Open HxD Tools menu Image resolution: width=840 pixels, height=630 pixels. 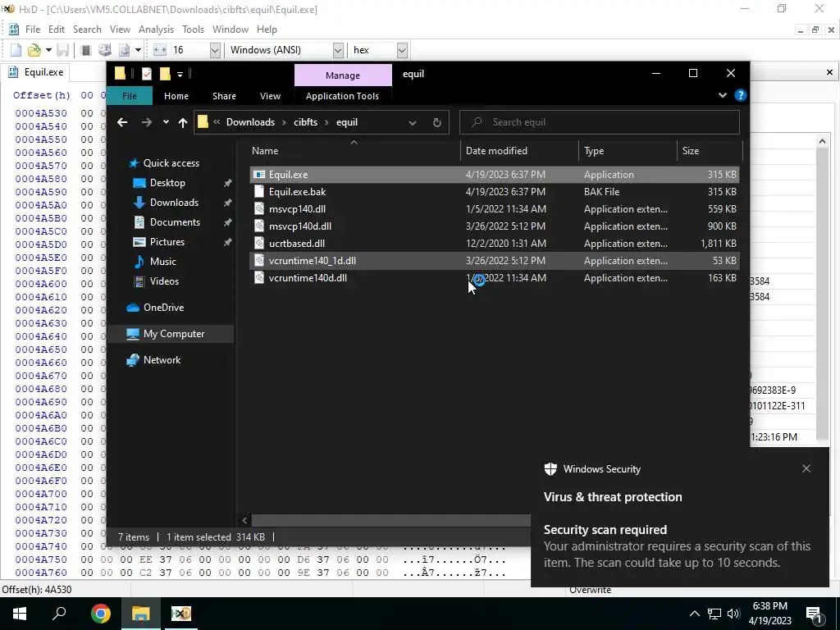coord(193,30)
